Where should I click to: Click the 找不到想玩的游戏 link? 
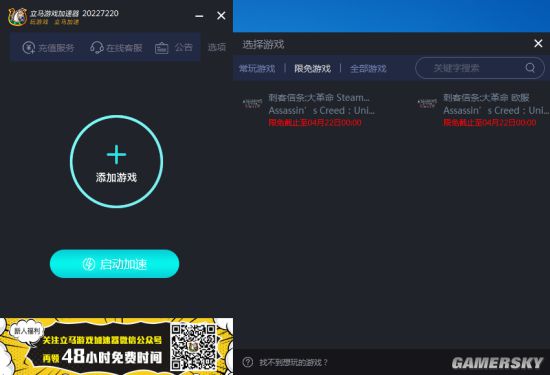coord(293,362)
